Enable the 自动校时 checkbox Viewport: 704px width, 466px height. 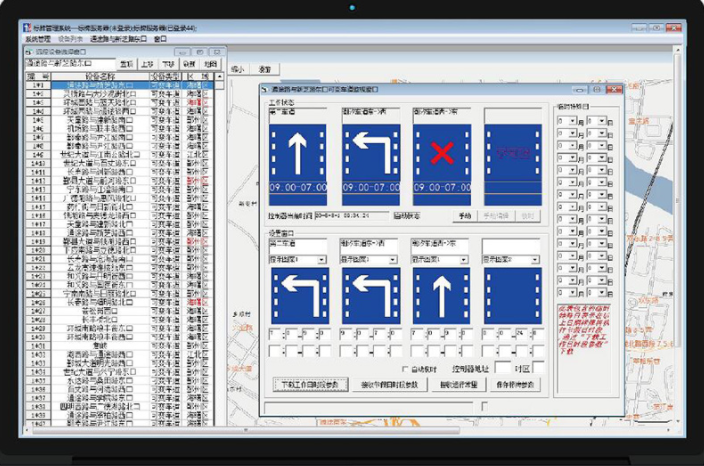pos(405,369)
